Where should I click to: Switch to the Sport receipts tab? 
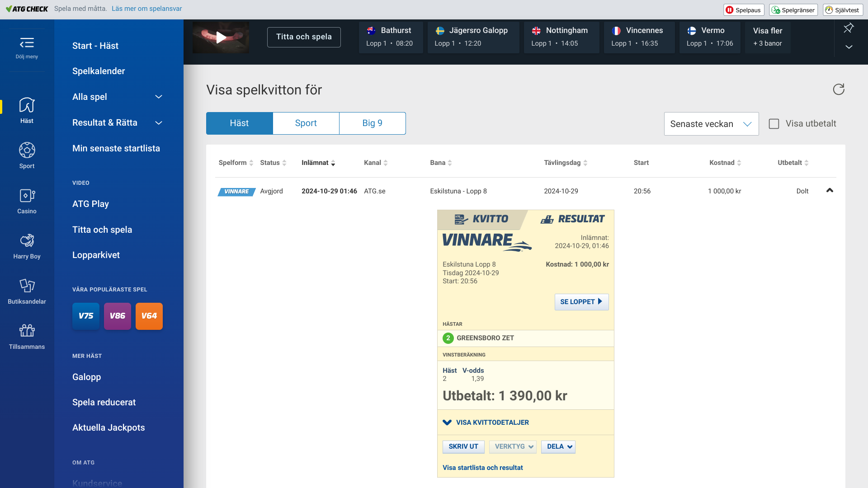tap(306, 123)
